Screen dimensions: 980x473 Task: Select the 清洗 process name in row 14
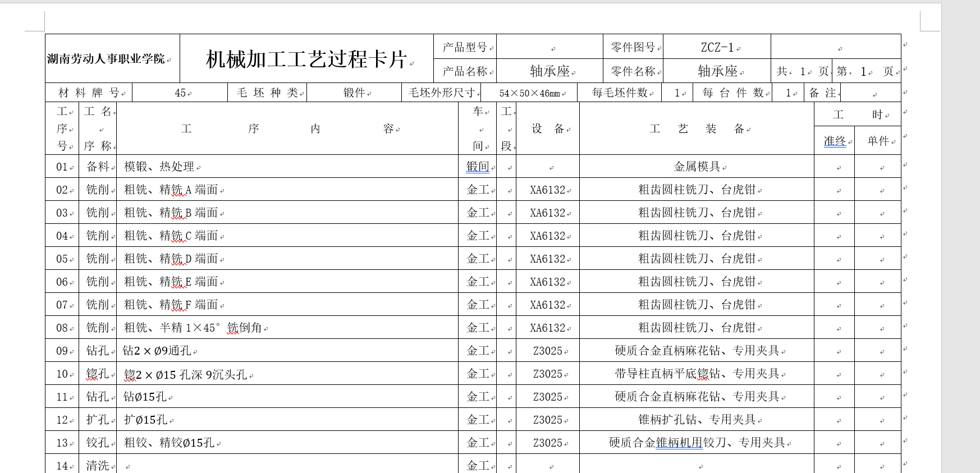point(98,465)
